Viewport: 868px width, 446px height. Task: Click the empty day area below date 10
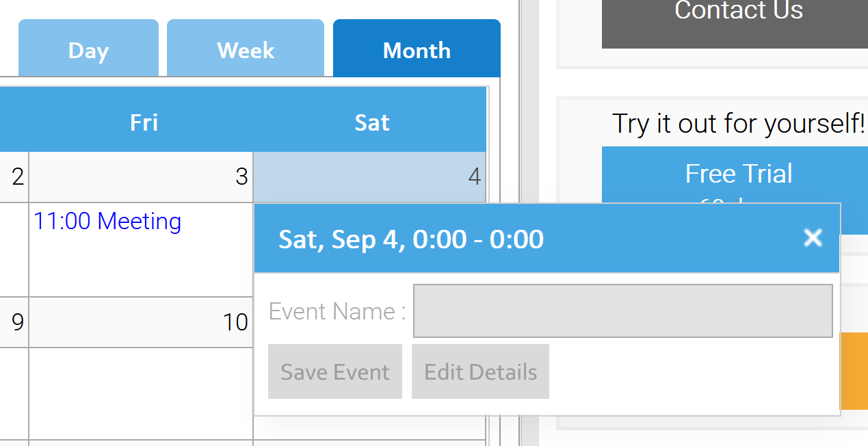click(x=141, y=393)
